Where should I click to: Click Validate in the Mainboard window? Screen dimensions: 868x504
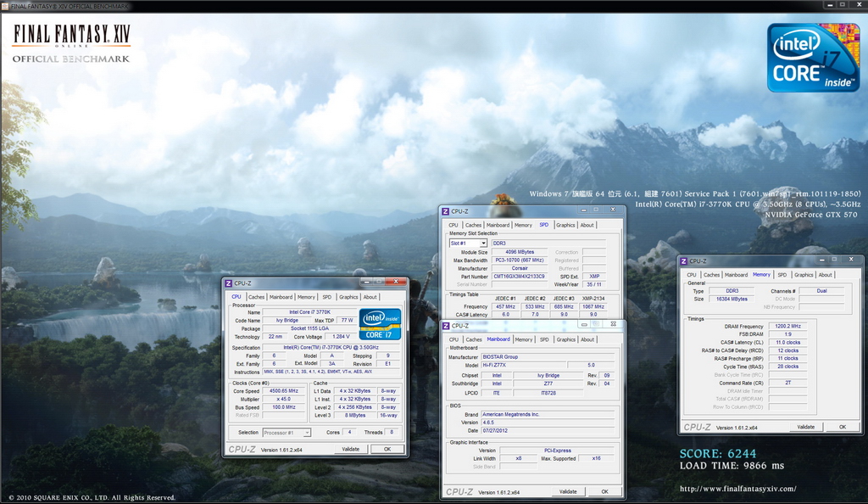pyautogui.click(x=568, y=491)
